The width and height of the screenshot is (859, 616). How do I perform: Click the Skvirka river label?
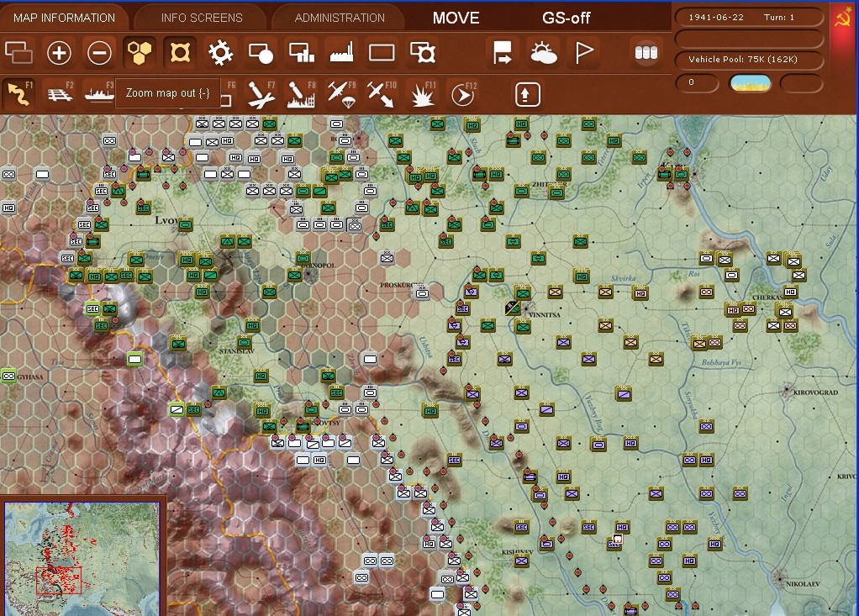623,278
